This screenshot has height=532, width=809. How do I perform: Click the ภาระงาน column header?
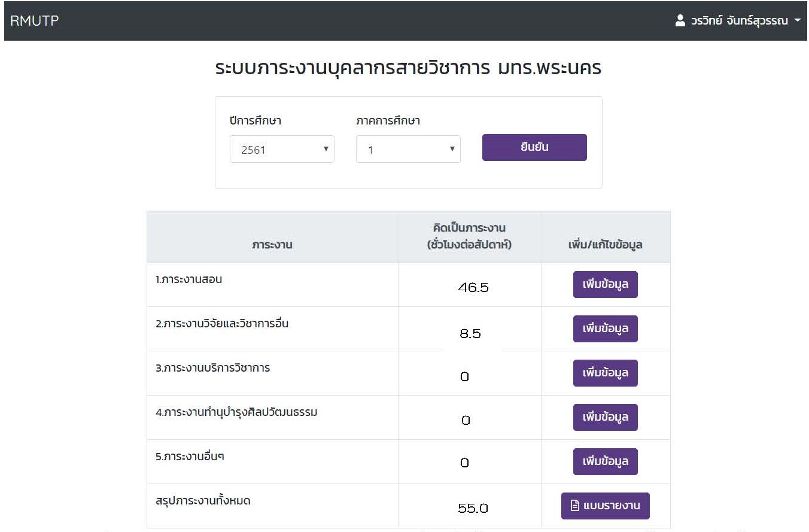272,244
